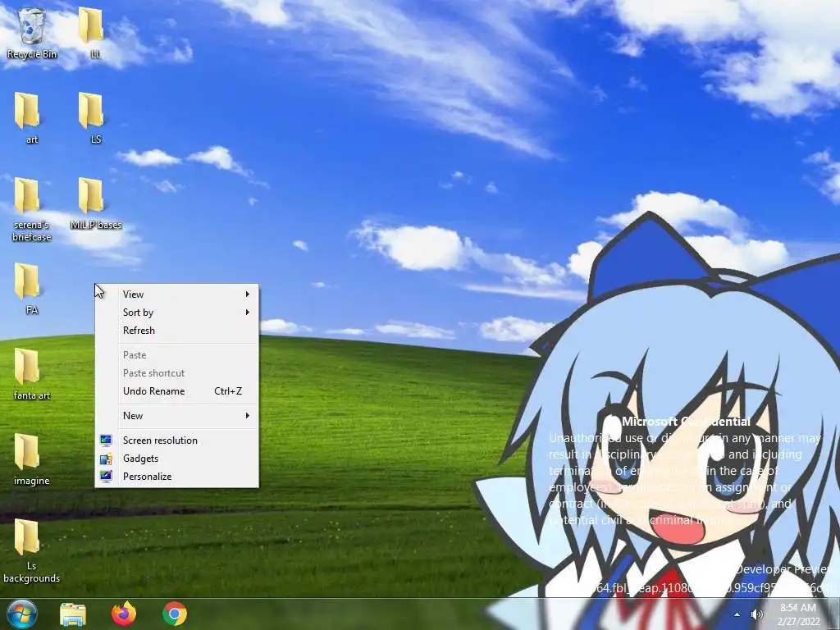Expand the New submenu
This screenshot has width=840, height=630.
point(177,416)
